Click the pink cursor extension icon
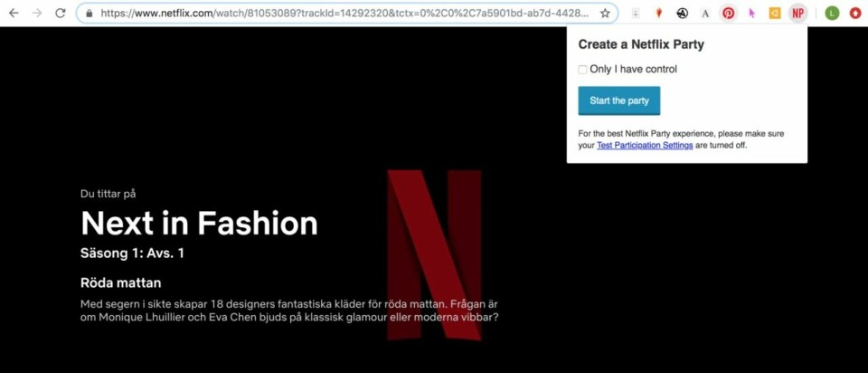Viewport: 868px width, 373px height. 751,14
